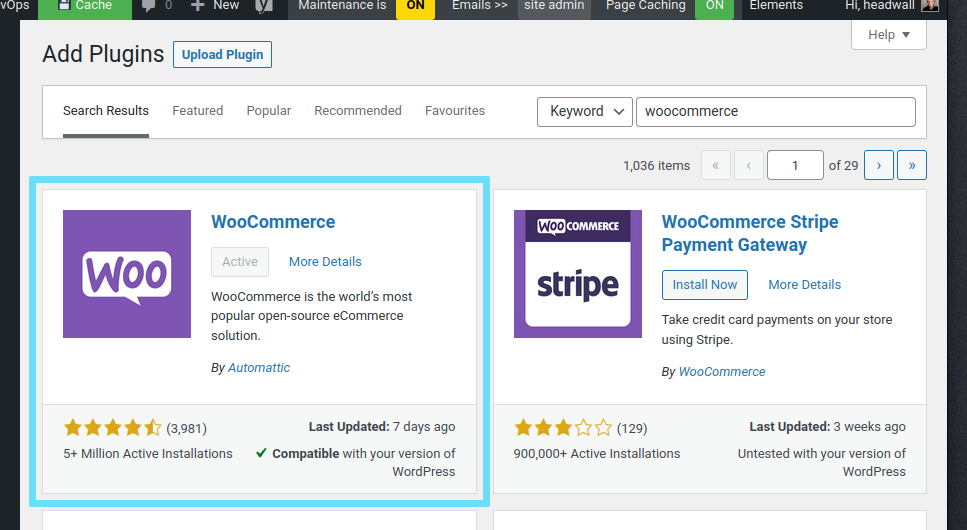Screen dimensions: 967x530
Task: Click Last Updated: 3 weeks ago text
Action: point(828,427)
